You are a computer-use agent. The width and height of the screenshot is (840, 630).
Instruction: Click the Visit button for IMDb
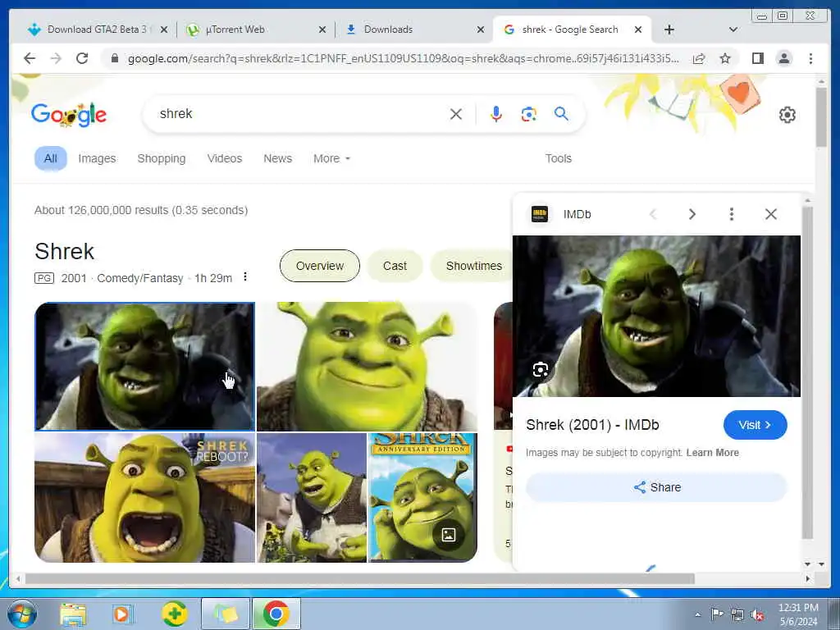point(755,425)
